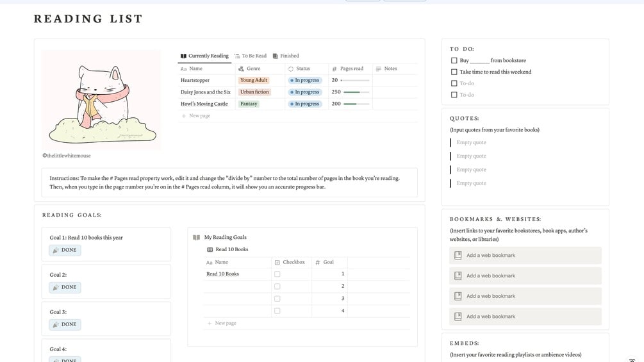Click the My Reading Goals book icon
This screenshot has height=362, width=644.
196,237
